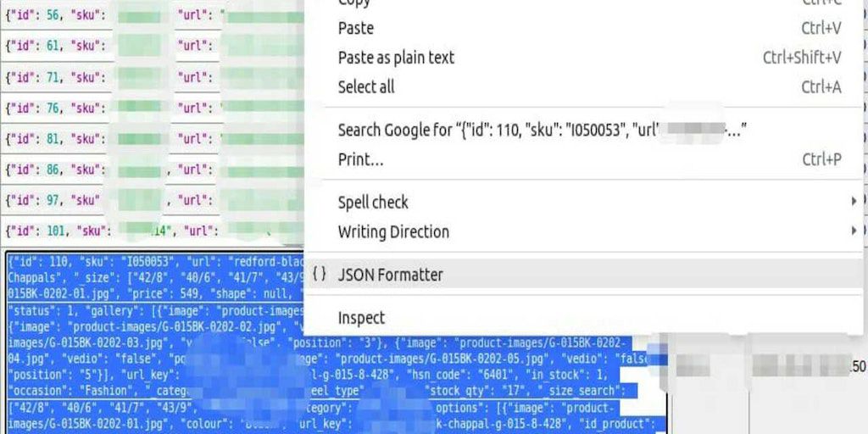
Task: Search Google for the selected JSON text
Action: (x=541, y=130)
